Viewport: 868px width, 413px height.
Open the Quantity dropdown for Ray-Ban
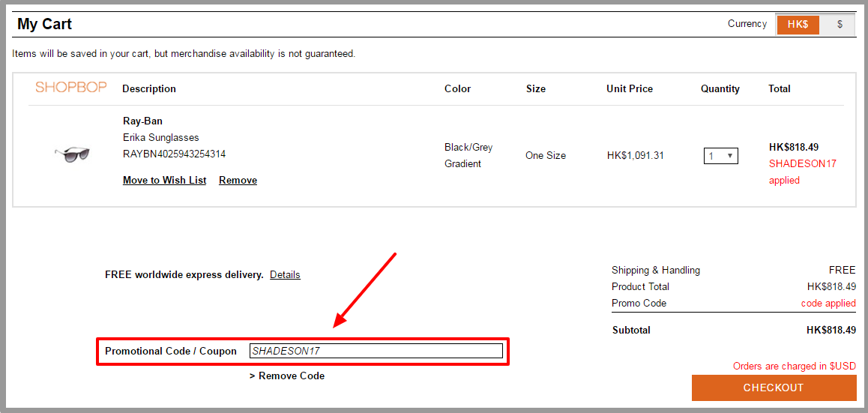[x=721, y=156]
